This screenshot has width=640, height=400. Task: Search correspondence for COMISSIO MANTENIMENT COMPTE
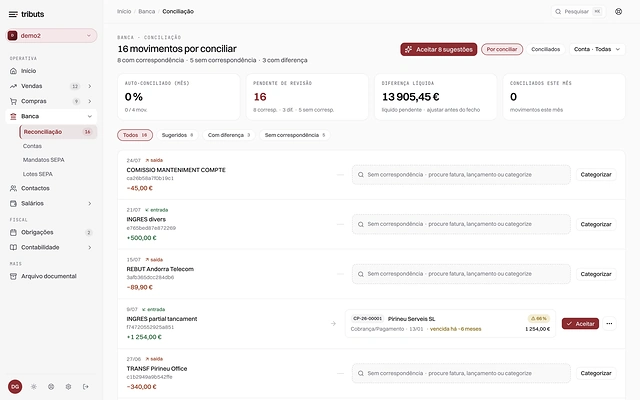pos(461,175)
